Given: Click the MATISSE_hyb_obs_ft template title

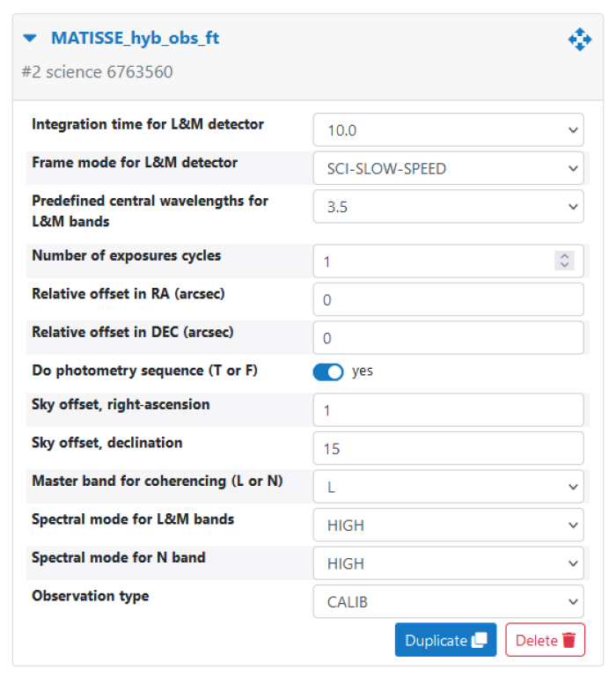Looking at the screenshot, I should (135, 38).
